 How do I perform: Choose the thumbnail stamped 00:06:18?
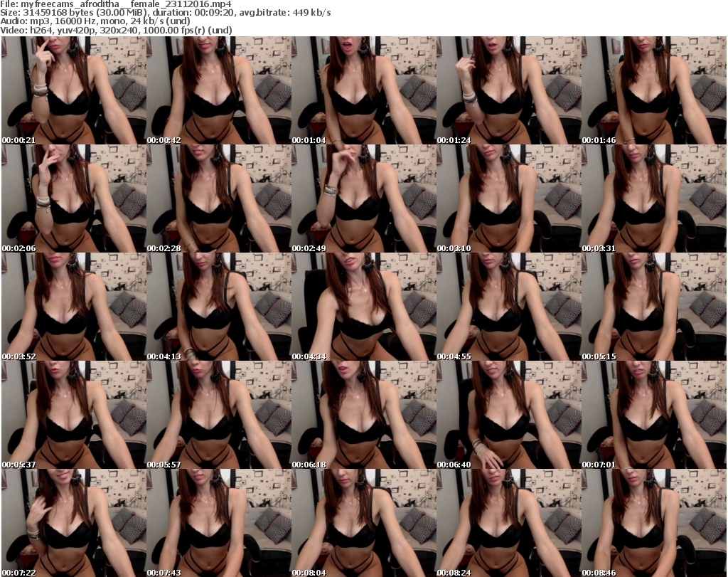point(364,415)
